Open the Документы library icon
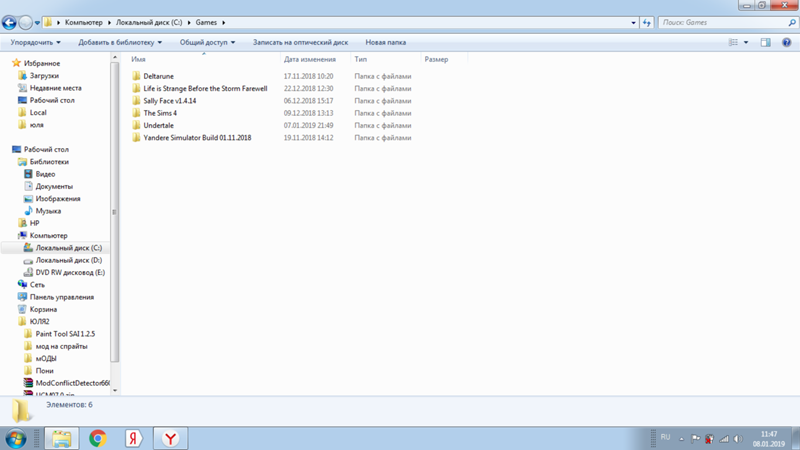The width and height of the screenshot is (800, 450). pos(28,186)
